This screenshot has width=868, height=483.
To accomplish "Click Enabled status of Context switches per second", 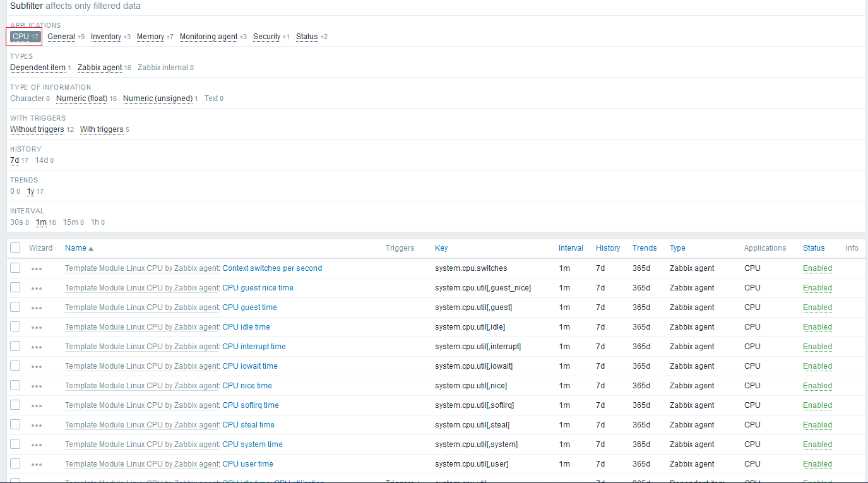I will 817,268.
